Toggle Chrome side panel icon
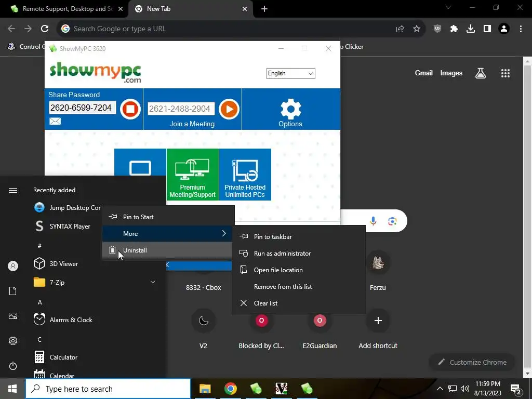Viewport: 532px width, 399px height. 487,29
